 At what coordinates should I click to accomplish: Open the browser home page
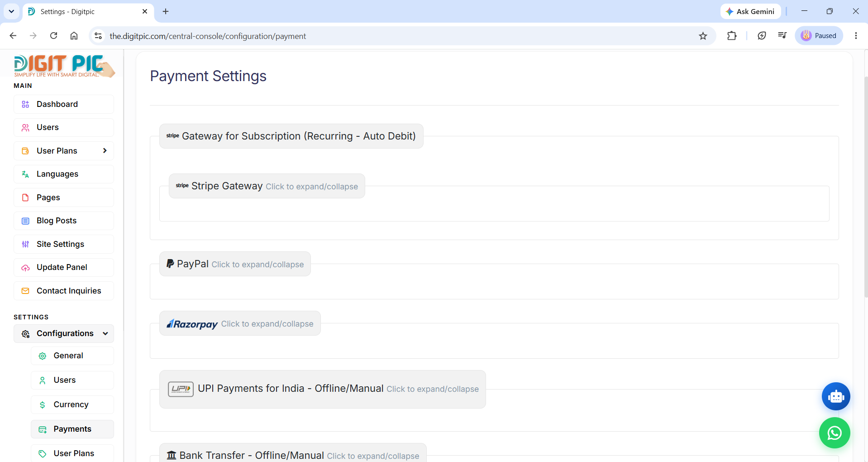[x=74, y=36]
